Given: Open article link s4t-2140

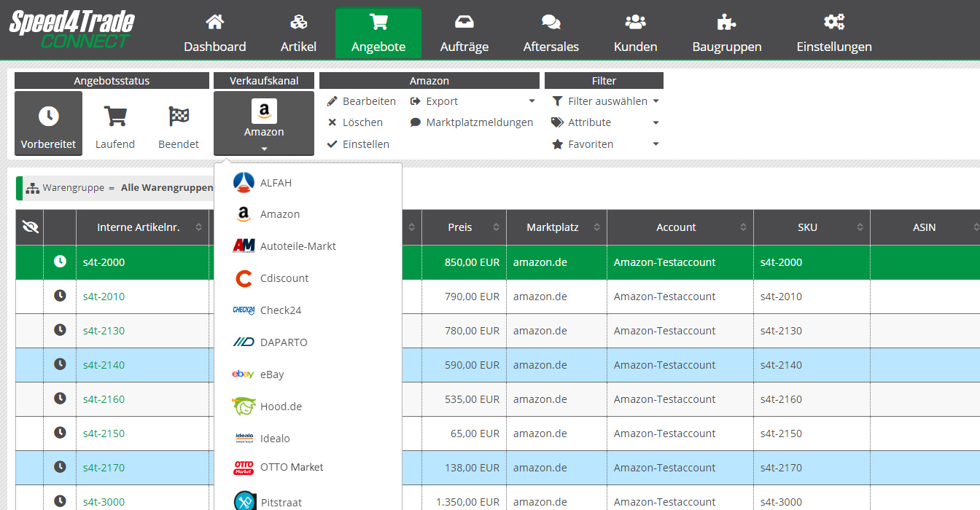Looking at the screenshot, I should [x=104, y=365].
